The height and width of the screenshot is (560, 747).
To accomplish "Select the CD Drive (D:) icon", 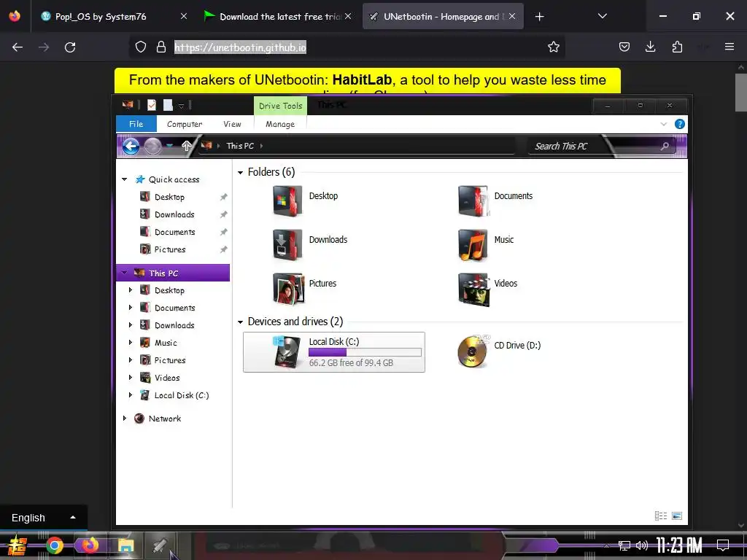I will [x=473, y=351].
